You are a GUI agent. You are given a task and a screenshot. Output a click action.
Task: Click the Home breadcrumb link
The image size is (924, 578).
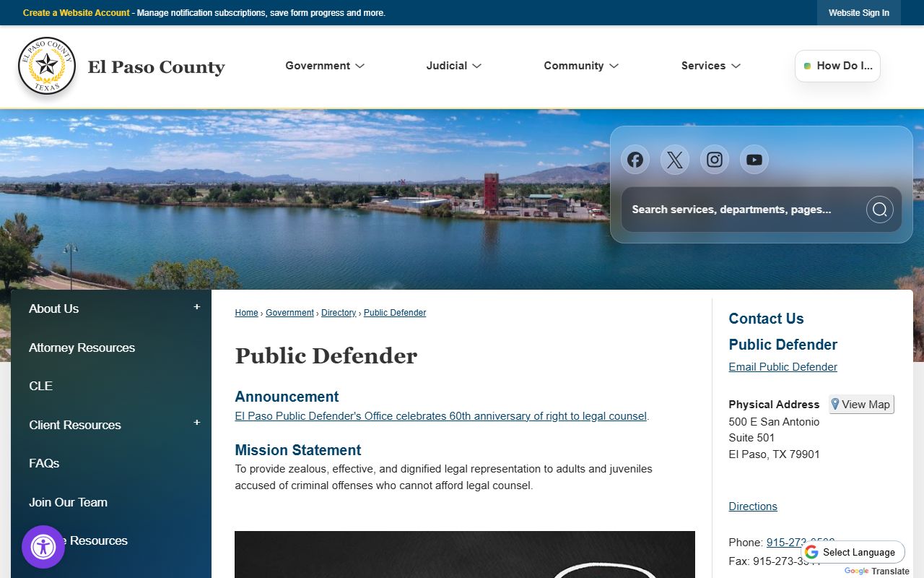tap(246, 313)
